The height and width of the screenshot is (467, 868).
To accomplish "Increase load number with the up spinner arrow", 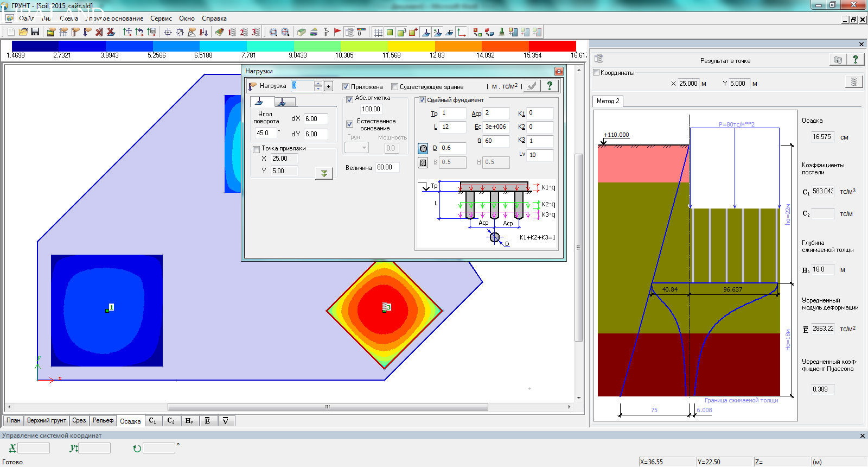I will (x=318, y=83).
